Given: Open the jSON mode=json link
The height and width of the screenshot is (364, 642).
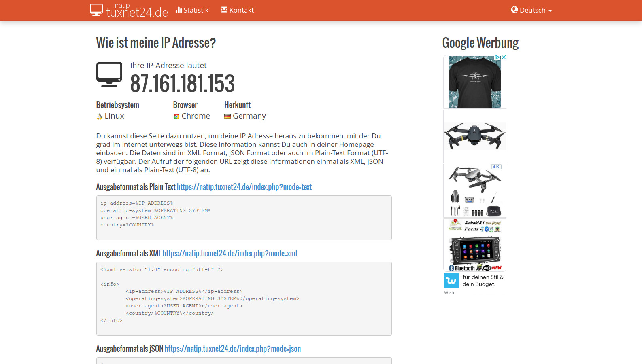Looking at the screenshot, I should 232,349.
